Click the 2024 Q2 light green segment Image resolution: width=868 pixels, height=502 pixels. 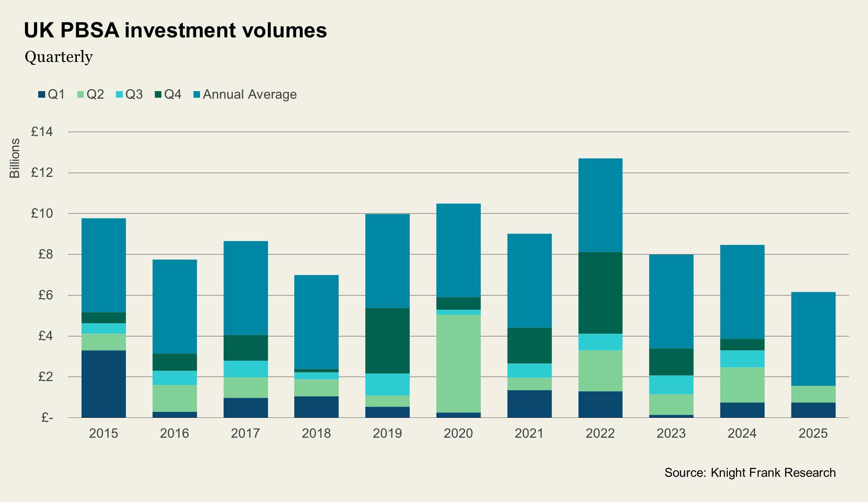click(742, 385)
